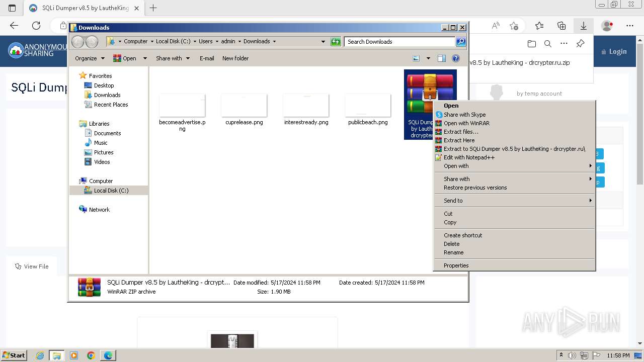Choose Open with WinRAR

point(514,123)
